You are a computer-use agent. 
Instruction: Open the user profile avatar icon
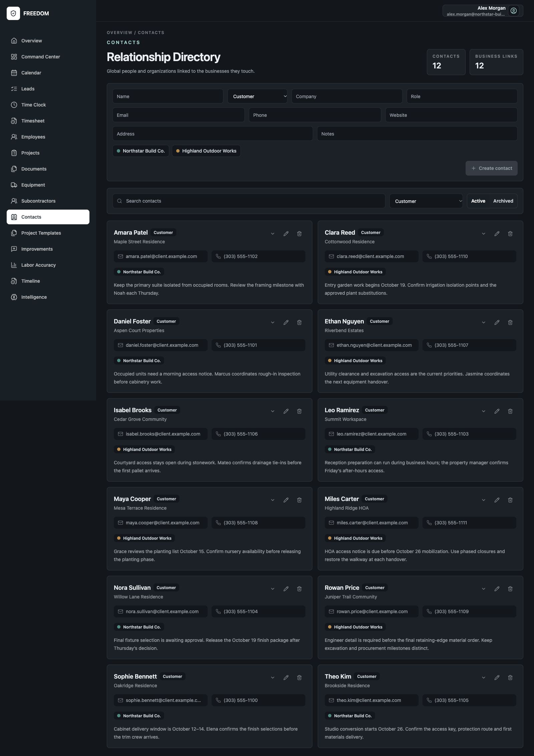pyautogui.click(x=514, y=11)
